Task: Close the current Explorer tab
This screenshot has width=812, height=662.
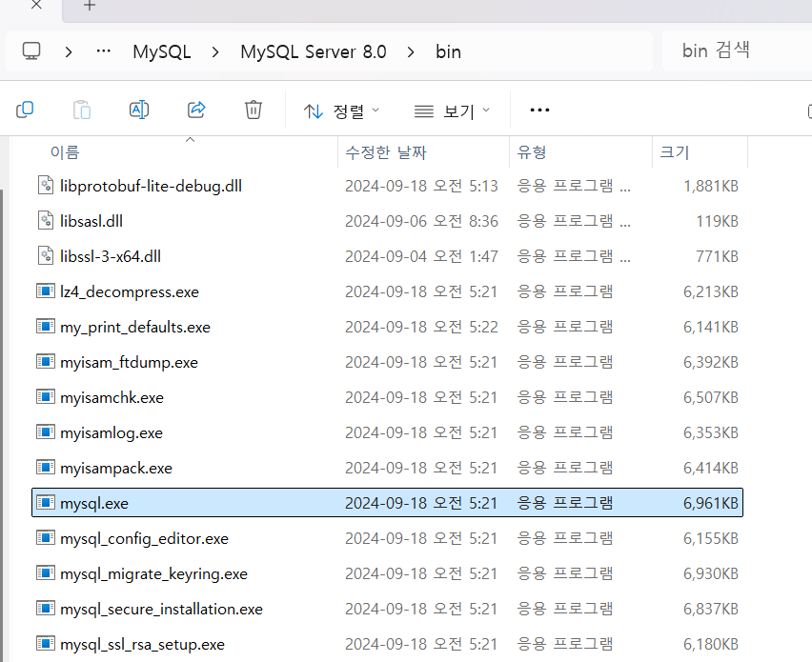Action: tap(36, 5)
